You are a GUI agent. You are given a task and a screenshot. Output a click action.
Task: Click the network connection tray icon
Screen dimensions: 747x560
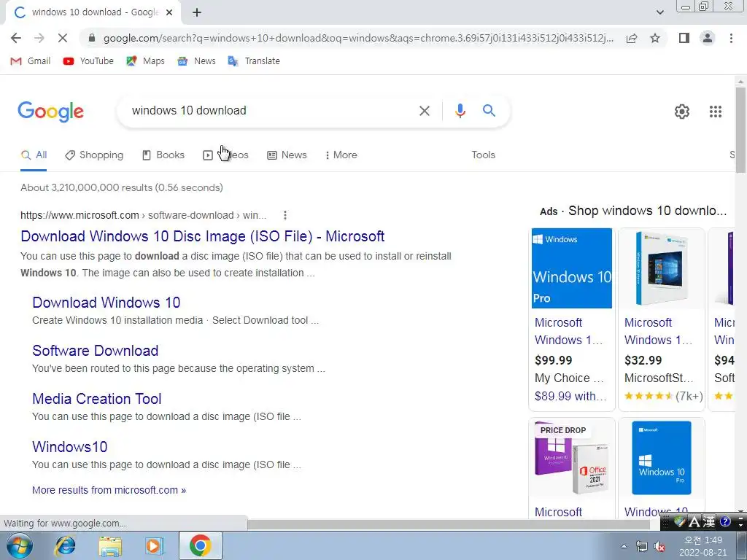coord(642,547)
